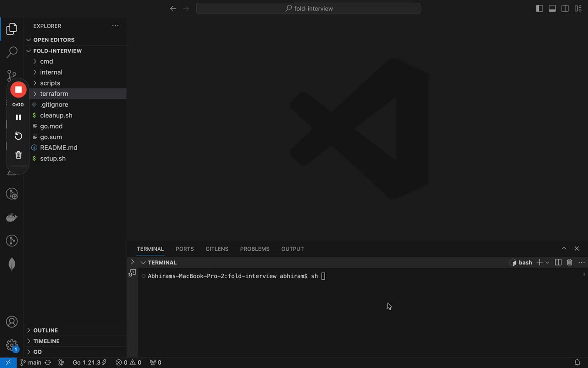This screenshot has height=368, width=588.
Task: Expand the internal folder
Action: click(x=75, y=72)
